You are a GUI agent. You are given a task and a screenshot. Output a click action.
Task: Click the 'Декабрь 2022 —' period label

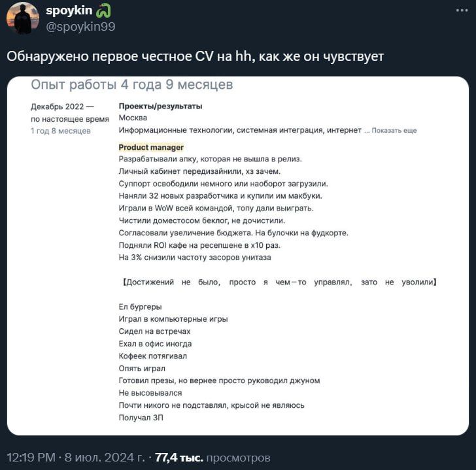[62, 107]
